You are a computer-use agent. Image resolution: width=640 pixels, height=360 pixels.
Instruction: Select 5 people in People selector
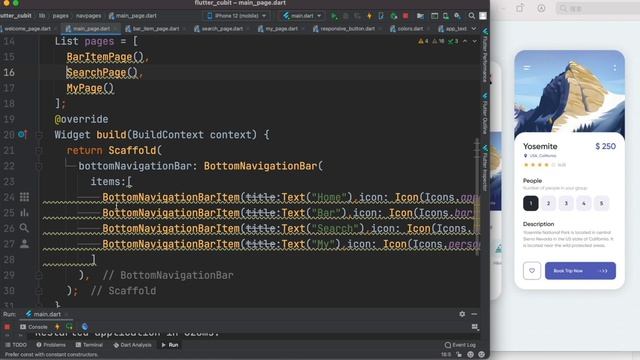click(601, 203)
